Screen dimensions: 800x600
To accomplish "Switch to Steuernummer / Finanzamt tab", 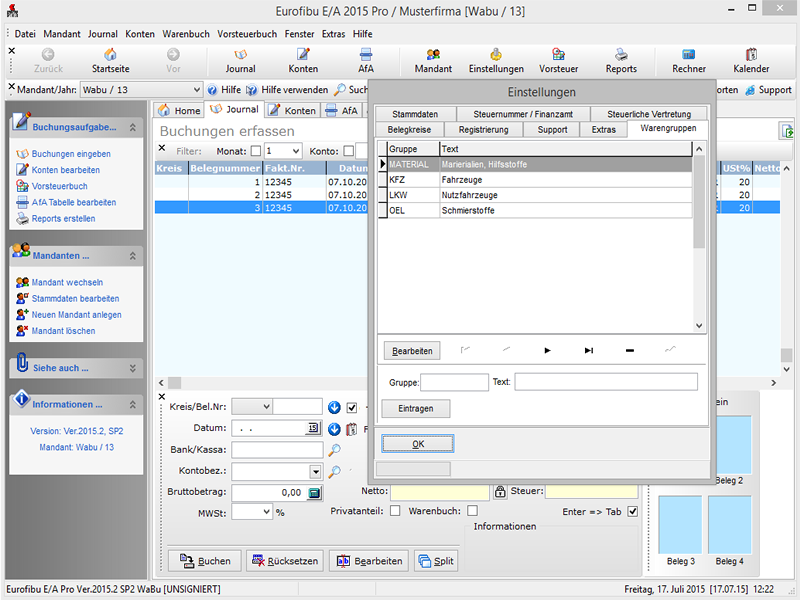I will 522,114.
